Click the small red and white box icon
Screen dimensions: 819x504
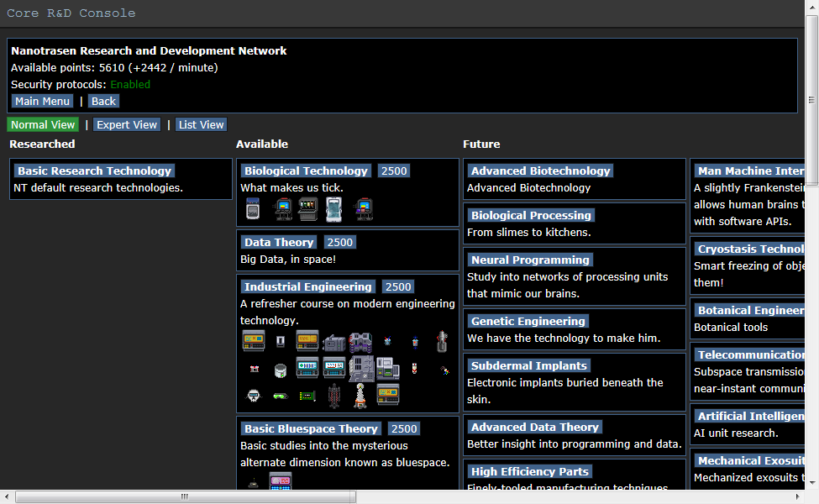(255, 370)
